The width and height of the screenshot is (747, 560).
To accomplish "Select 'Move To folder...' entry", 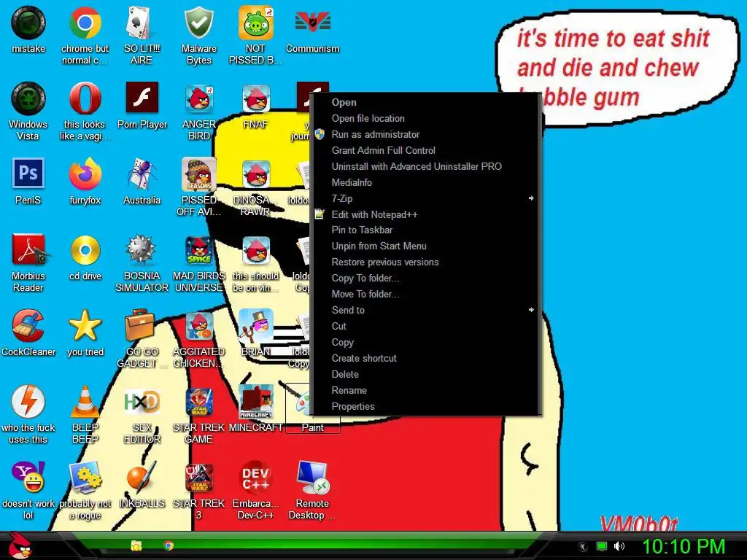I will 425,295.
